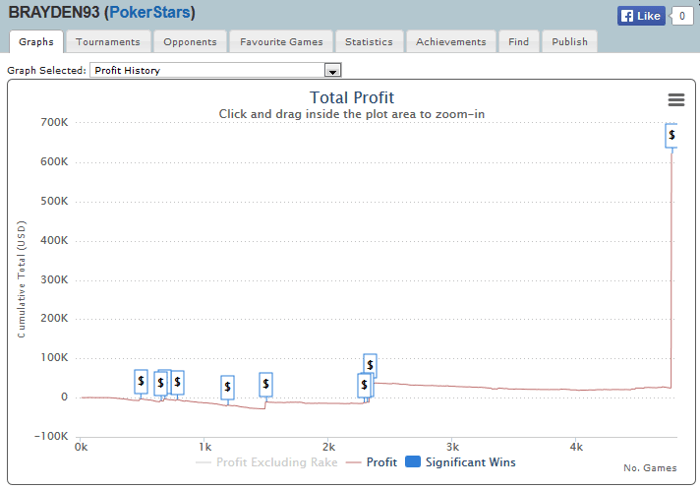Click the lower dollar marker near 2.3k games
The height and width of the screenshot is (489, 700).
364,385
